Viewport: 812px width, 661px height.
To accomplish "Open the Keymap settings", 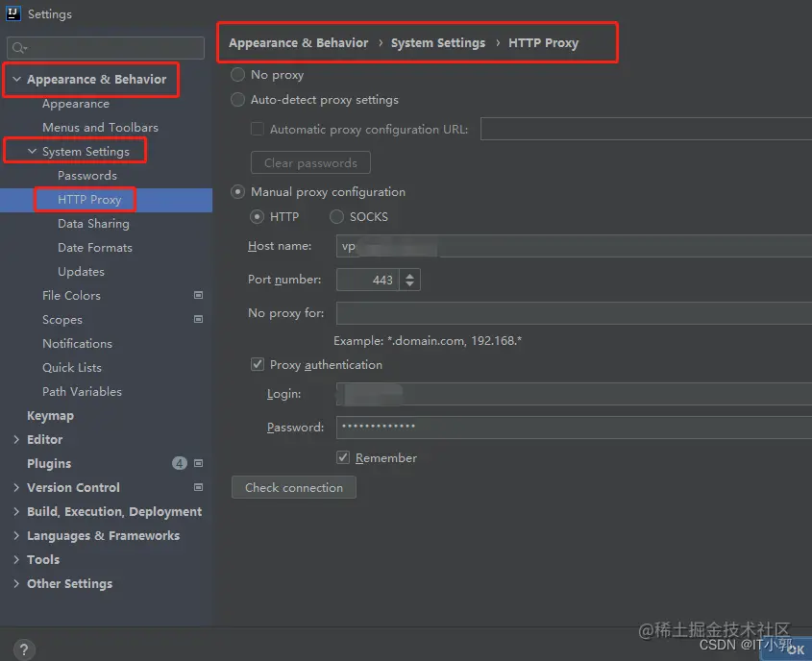I will (x=50, y=416).
